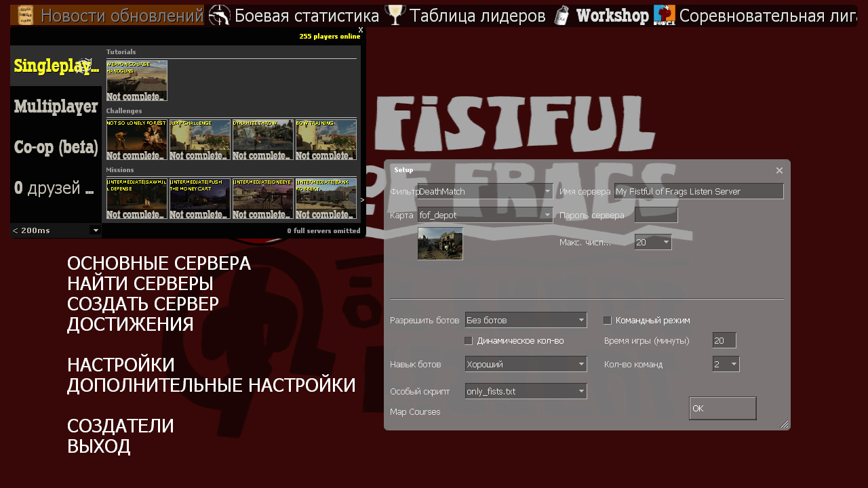Open Навык ботов dropdown (Хороший)
Viewport: 868px width, 488px height.
pyautogui.click(x=526, y=364)
